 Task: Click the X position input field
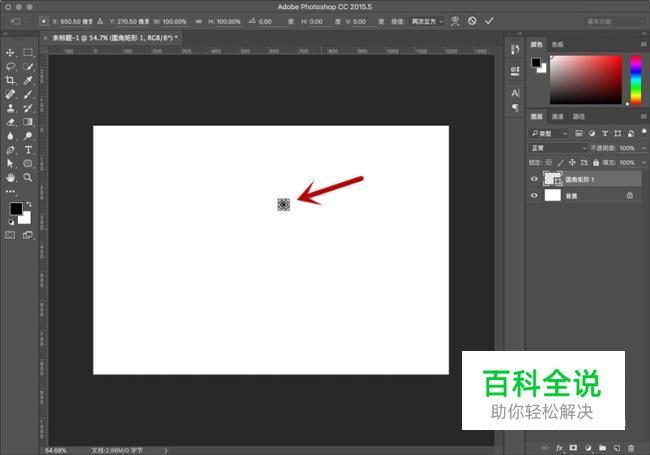coord(76,22)
